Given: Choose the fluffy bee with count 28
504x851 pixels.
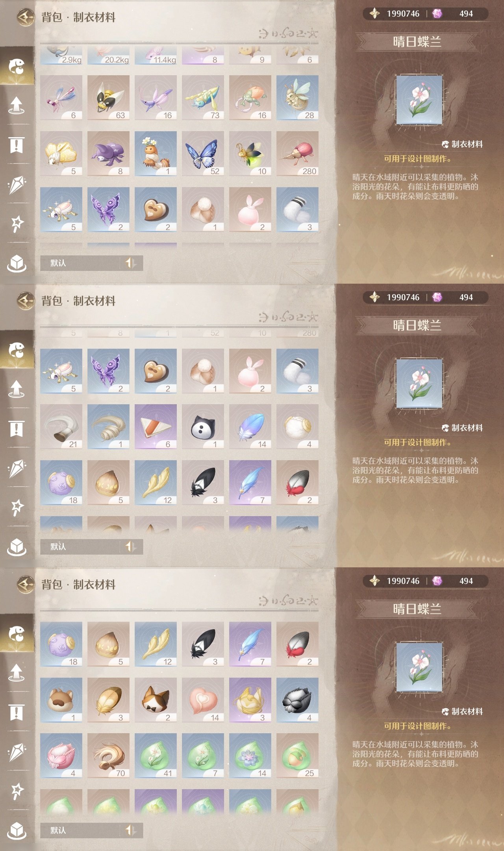Looking at the screenshot, I should [297, 98].
